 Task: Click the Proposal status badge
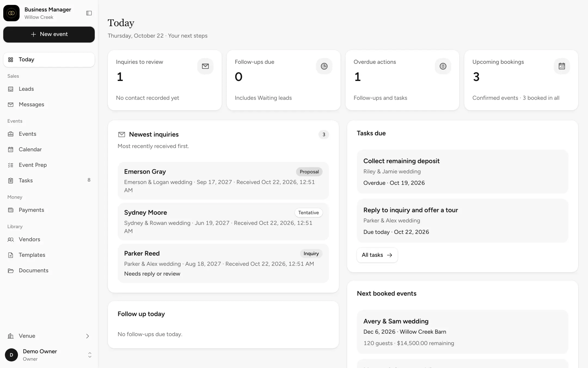(x=309, y=172)
